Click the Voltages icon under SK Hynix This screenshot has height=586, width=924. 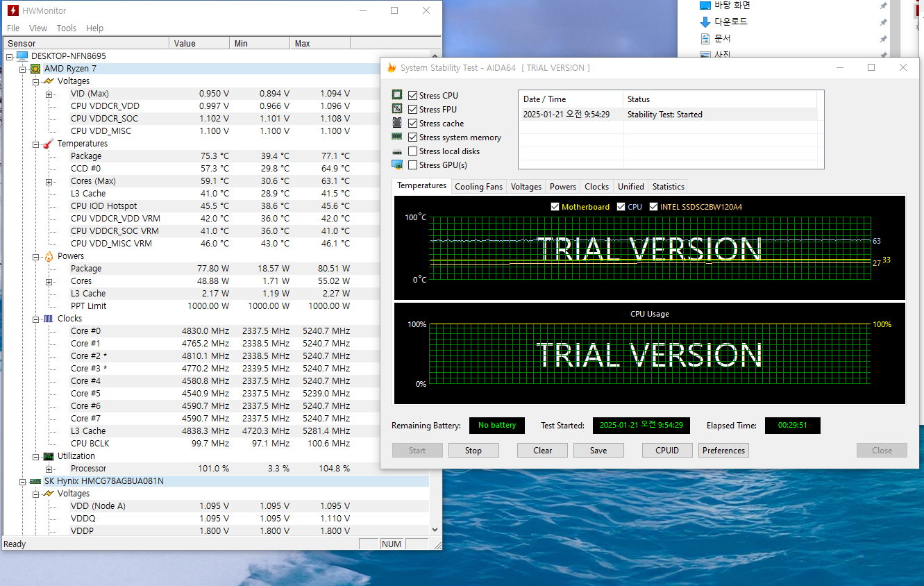click(x=49, y=494)
